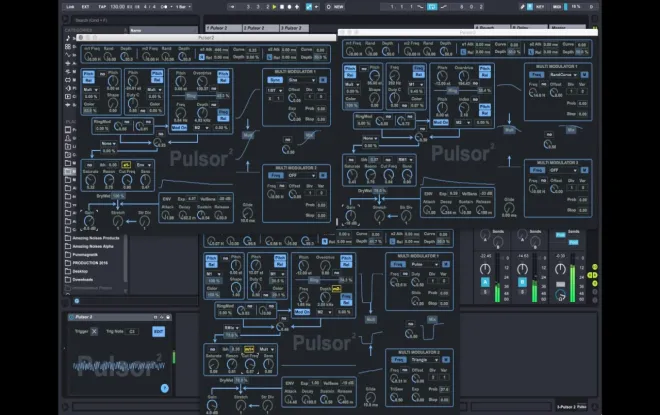
Task: Open the Env filter dropdown in left Pulsor window
Action: [x=144, y=165]
